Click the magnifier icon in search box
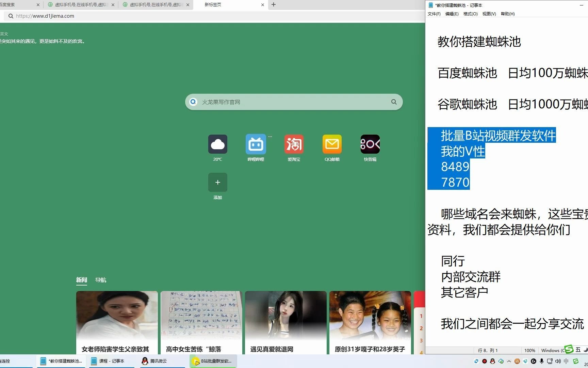 (394, 102)
